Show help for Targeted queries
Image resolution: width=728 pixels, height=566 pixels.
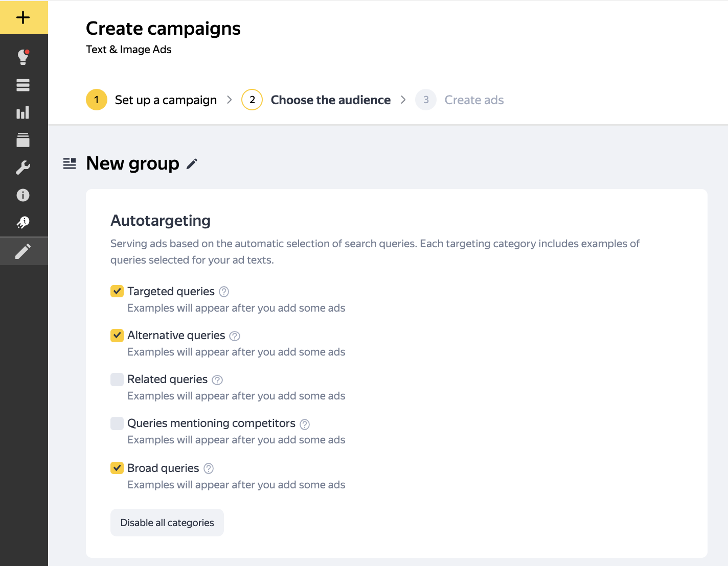coord(224,292)
